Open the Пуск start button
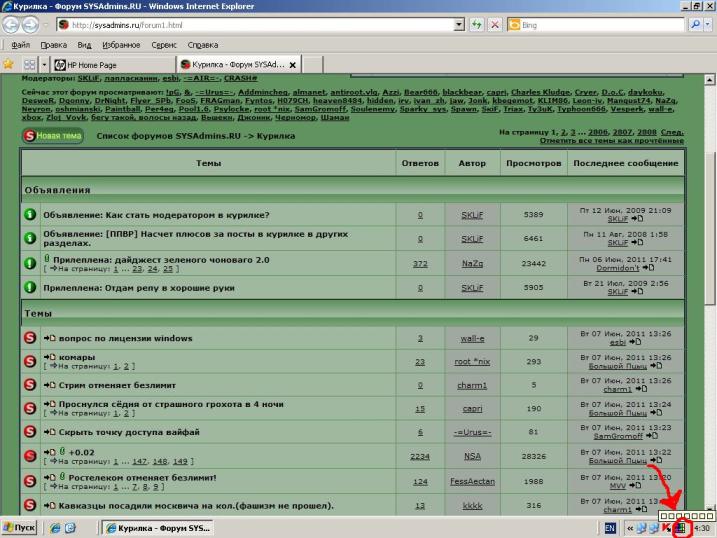This screenshot has height=538, width=717. tap(19, 528)
